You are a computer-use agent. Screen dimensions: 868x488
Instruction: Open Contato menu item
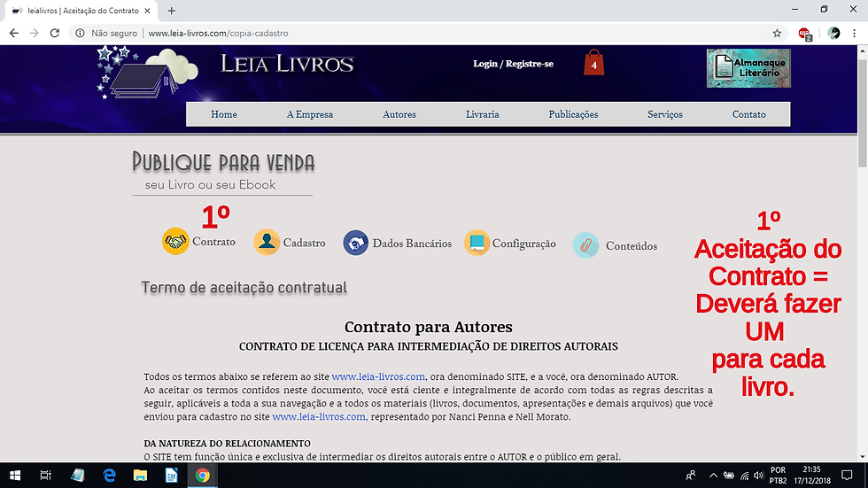point(749,114)
